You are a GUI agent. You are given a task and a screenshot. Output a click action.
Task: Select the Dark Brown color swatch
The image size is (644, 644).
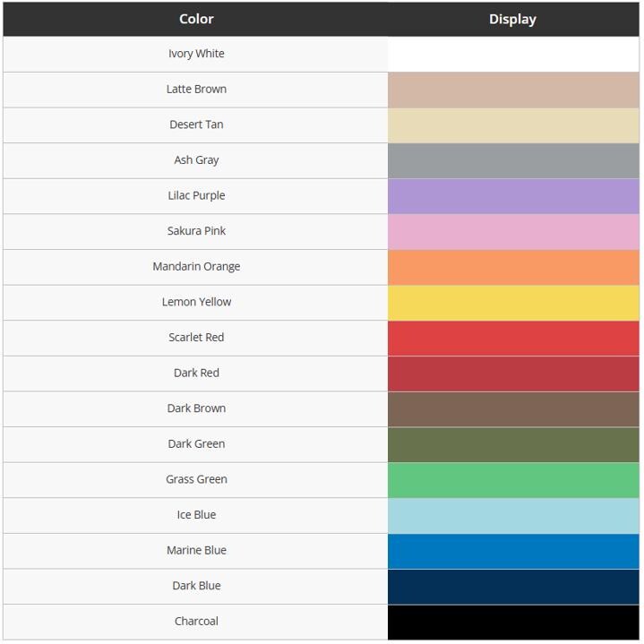pyautogui.click(x=513, y=409)
